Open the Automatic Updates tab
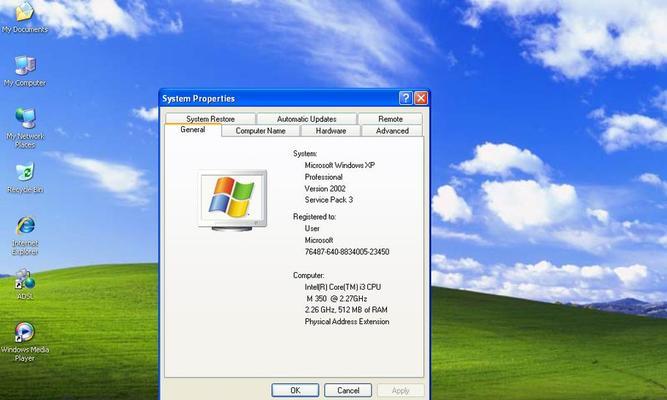This screenshot has height=400, width=667. [x=306, y=119]
